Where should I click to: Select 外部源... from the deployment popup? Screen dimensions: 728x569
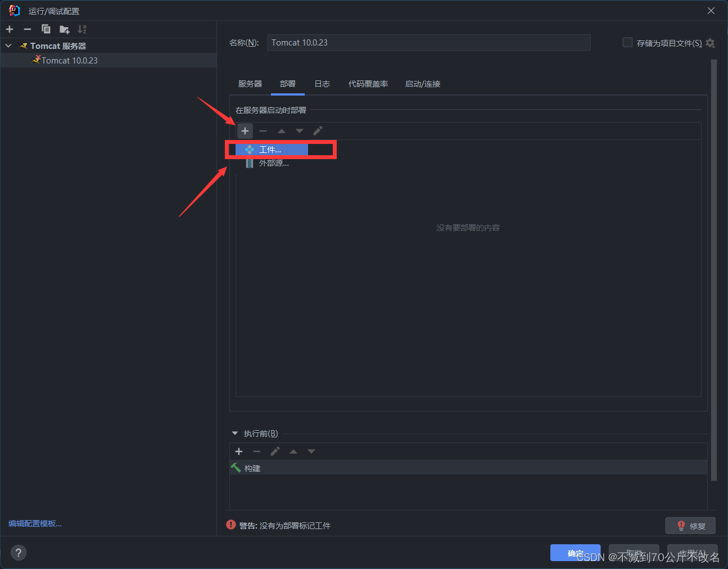coord(274,163)
